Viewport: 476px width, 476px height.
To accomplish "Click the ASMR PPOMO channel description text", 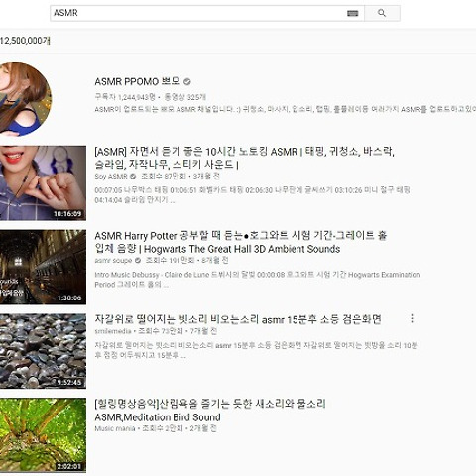I will [285, 109].
